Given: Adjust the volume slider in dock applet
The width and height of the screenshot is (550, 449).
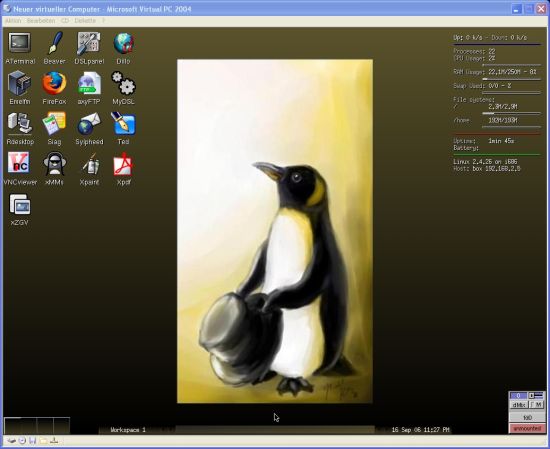Looking at the screenshot, I should (x=536, y=396).
